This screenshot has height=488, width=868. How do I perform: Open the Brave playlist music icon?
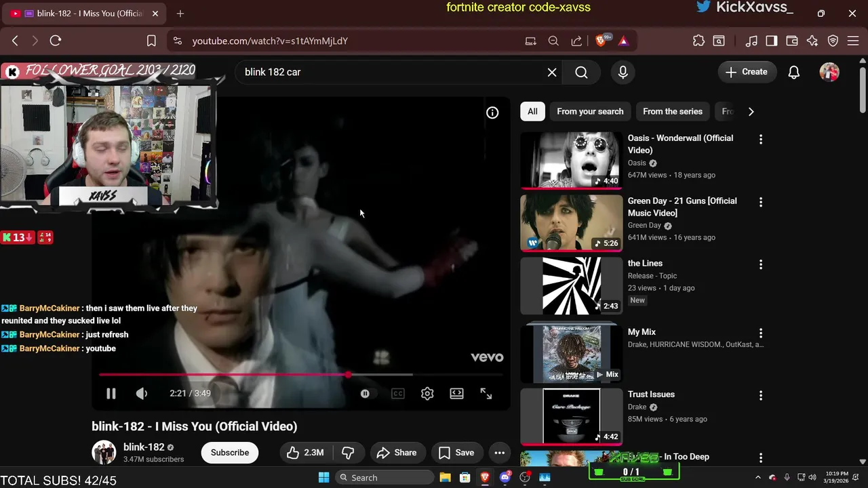point(751,41)
